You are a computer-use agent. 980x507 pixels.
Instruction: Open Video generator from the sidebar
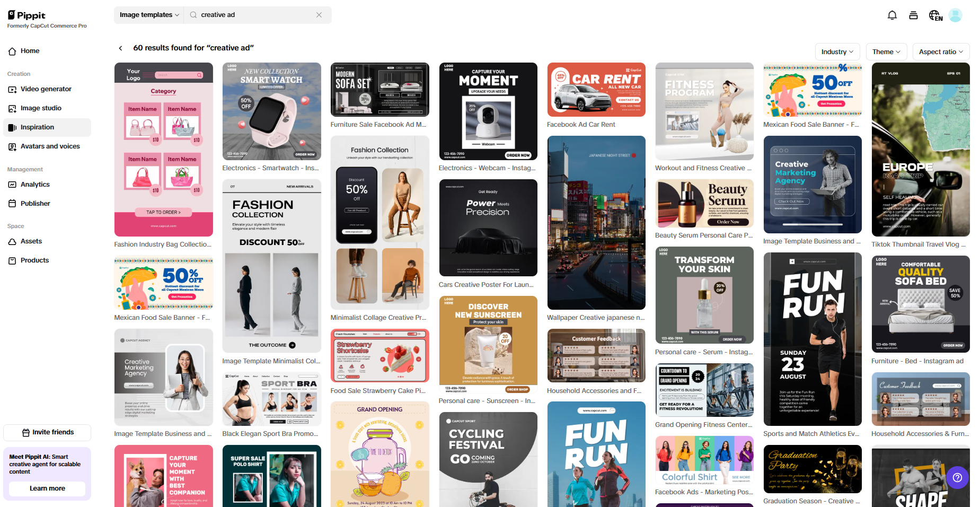pos(47,89)
